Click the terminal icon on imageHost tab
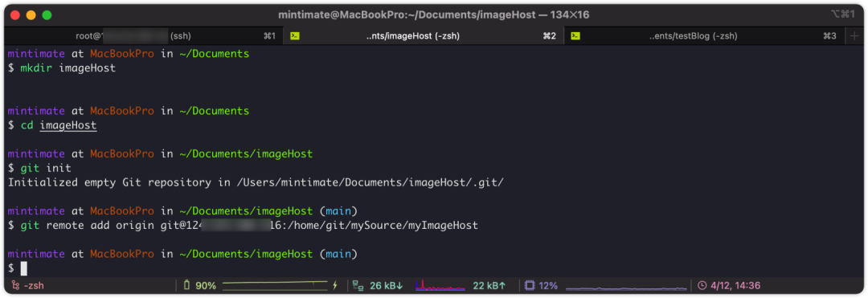868x298 pixels. point(296,36)
